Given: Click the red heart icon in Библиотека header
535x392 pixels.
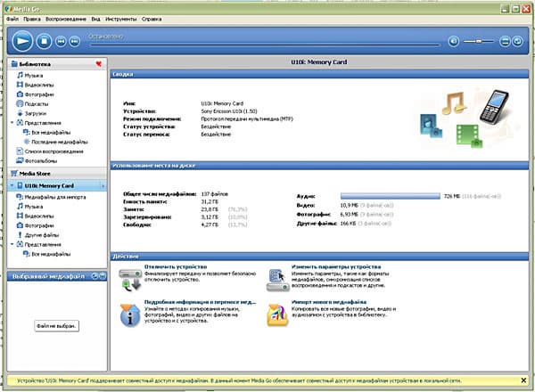Looking at the screenshot, I should point(99,64).
